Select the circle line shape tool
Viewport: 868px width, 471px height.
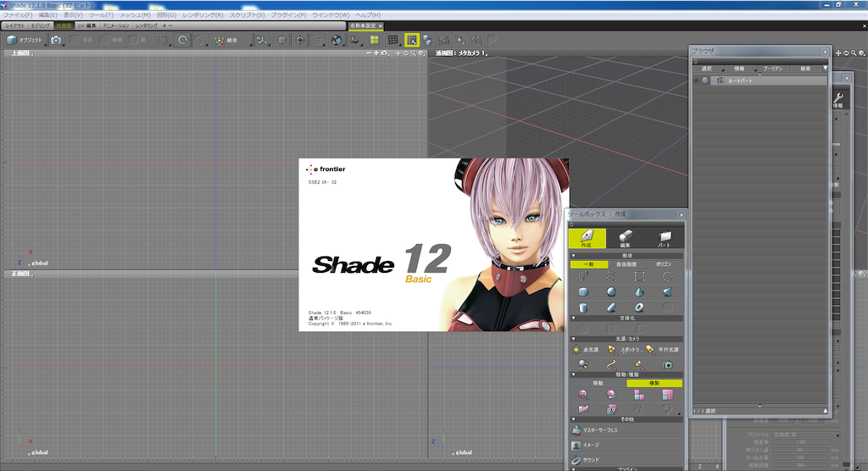(x=668, y=276)
